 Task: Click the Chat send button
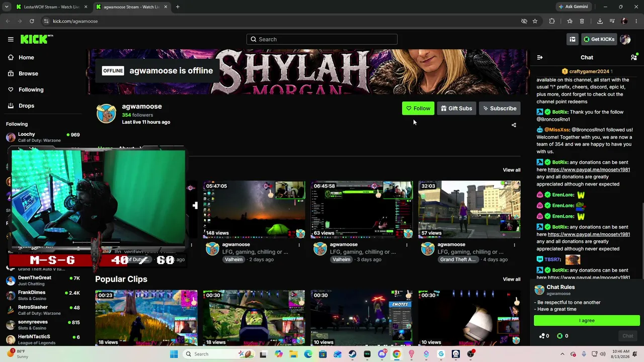click(627, 336)
